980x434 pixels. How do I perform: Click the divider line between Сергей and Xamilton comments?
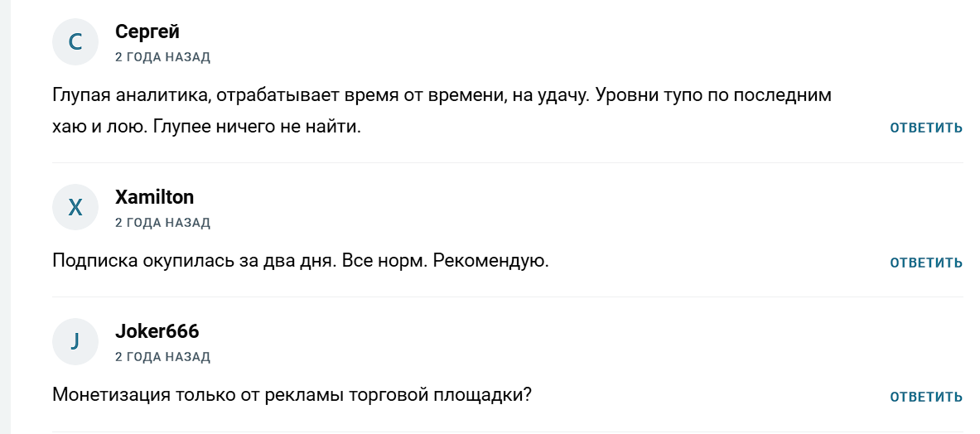click(508, 162)
